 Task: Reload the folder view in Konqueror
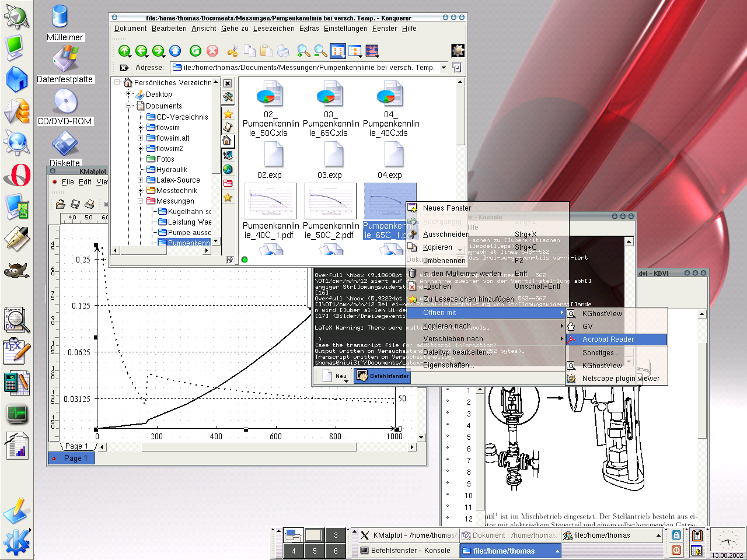(x=196, y=51)
